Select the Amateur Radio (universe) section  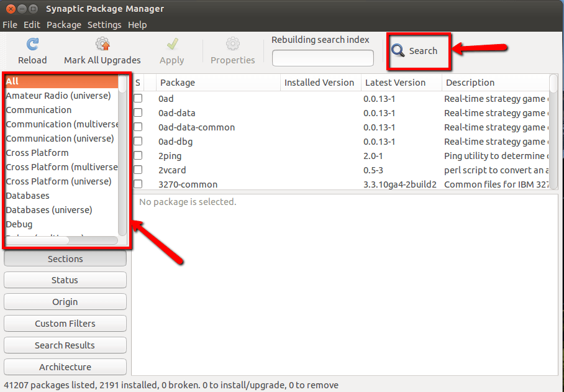58,96
